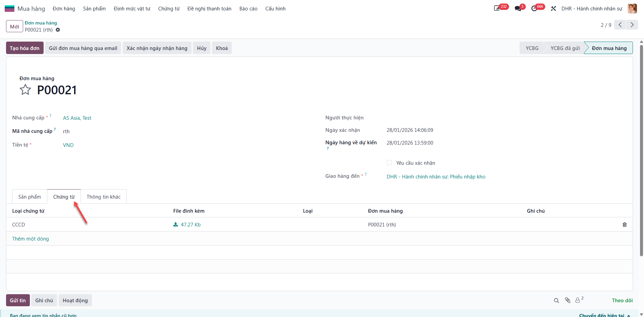Switch to the Sản phẩm tab

pyautogui.click(x=30, y=197)
